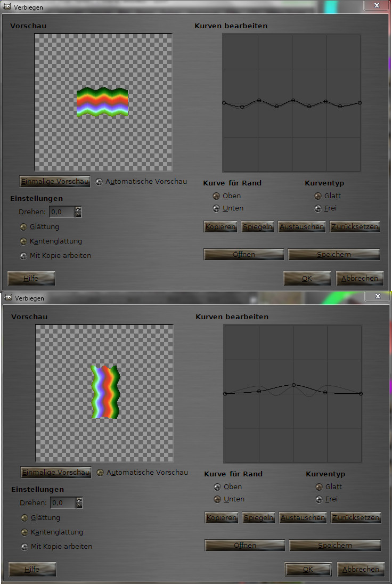This screenshot has height=584, width=392.
Task: Choose Glatt curve type, horizontal-wave dialog
Action: click(x=317, y=196)
